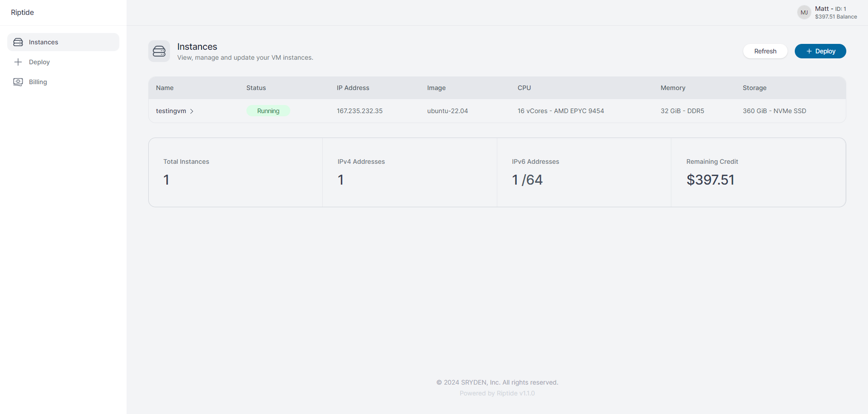This screenshot has width=868, height=414.
Task: Click the green Running status badge
Action: pos(268,111)
